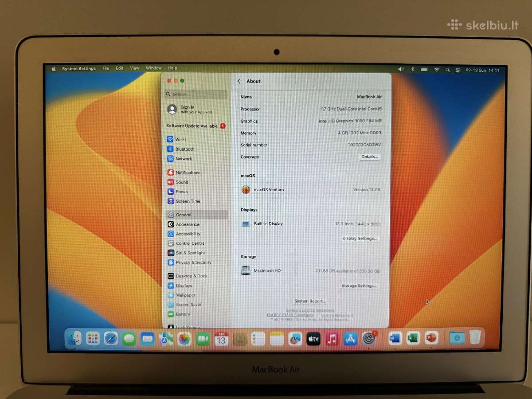Open Notes app in the Dock

click(x=277, y=339)
